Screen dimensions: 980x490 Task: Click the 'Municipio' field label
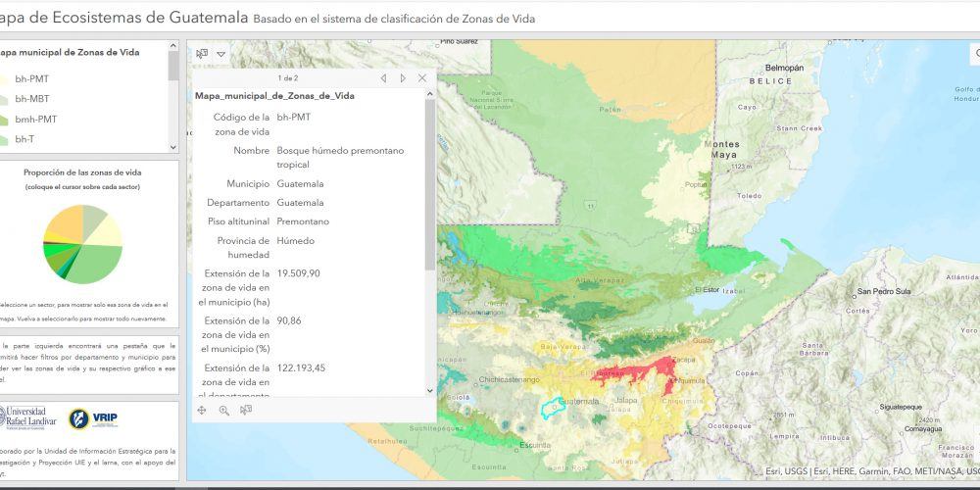(x=248, y=184)
